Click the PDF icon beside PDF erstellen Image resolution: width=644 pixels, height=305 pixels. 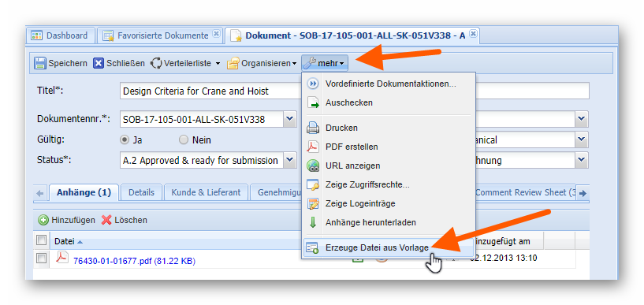pos(313,147)
